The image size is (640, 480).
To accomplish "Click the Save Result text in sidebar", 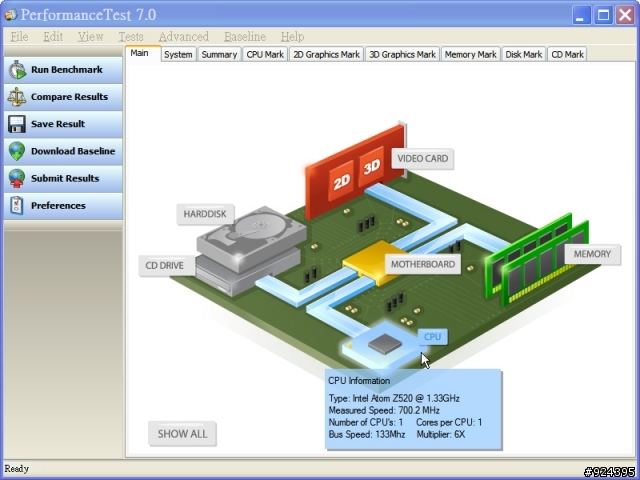I will (58, 124).
